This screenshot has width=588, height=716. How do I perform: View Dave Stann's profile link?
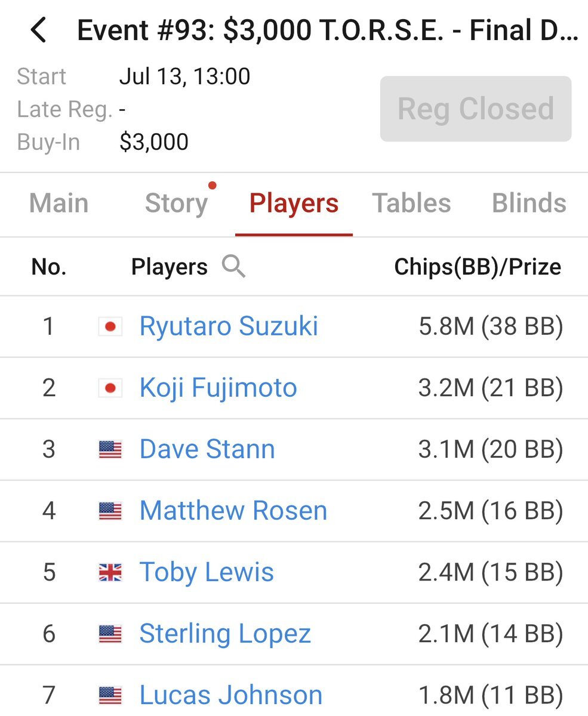[x=207, y=450]
